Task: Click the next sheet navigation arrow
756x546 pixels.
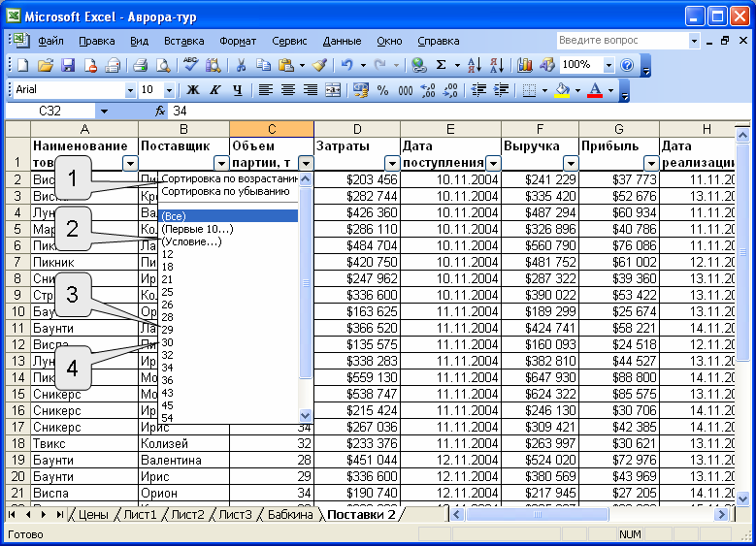Action: 44,515
